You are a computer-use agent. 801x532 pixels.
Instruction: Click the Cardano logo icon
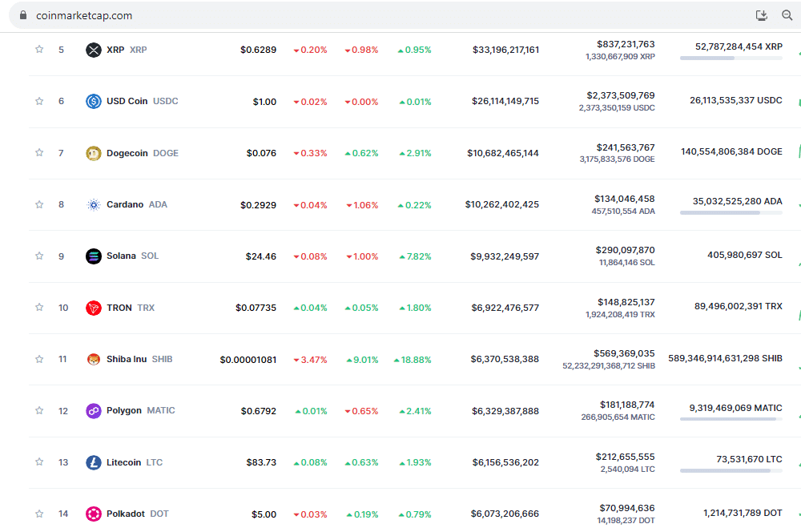click(94, 205)
